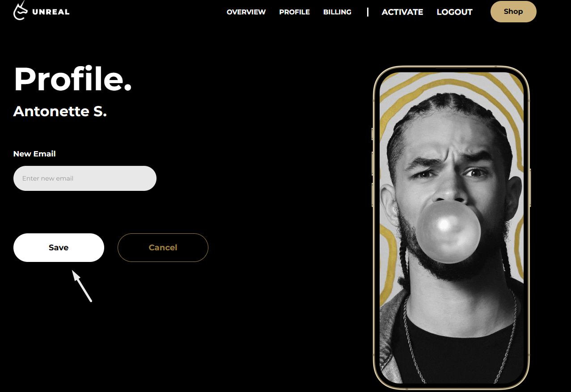The height and width of the screenshot is (392, 571).
Task: Open the gold Shop button
Action: pos(513,12)
